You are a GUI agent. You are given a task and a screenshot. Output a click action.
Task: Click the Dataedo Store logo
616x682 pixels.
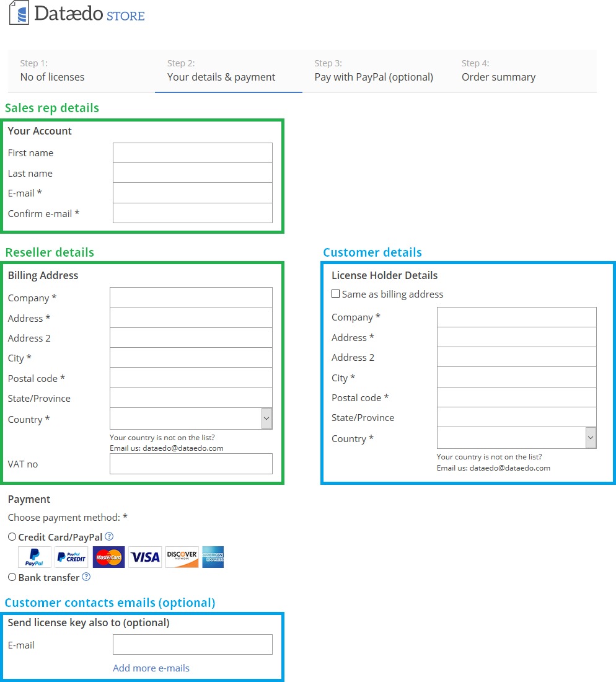point(77,14)
